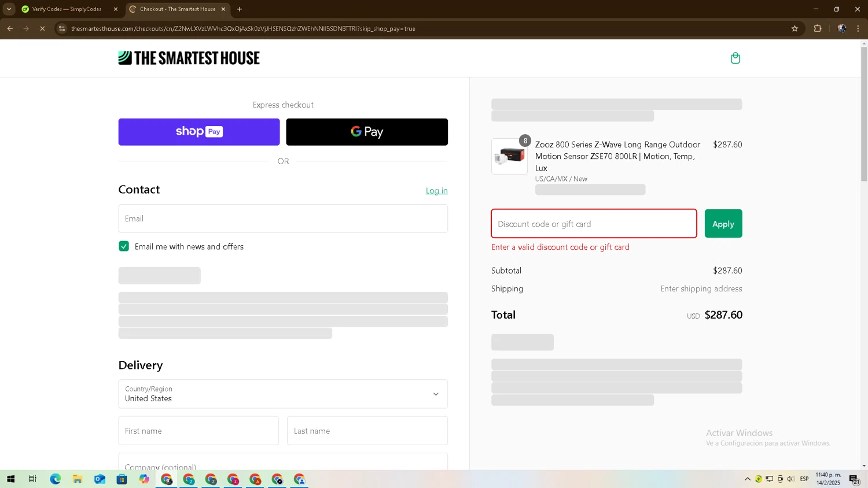The image size is (868, 488).
Task: Close the Verify Codes SimplyCodes tab
Action: [x=116, y=9]
